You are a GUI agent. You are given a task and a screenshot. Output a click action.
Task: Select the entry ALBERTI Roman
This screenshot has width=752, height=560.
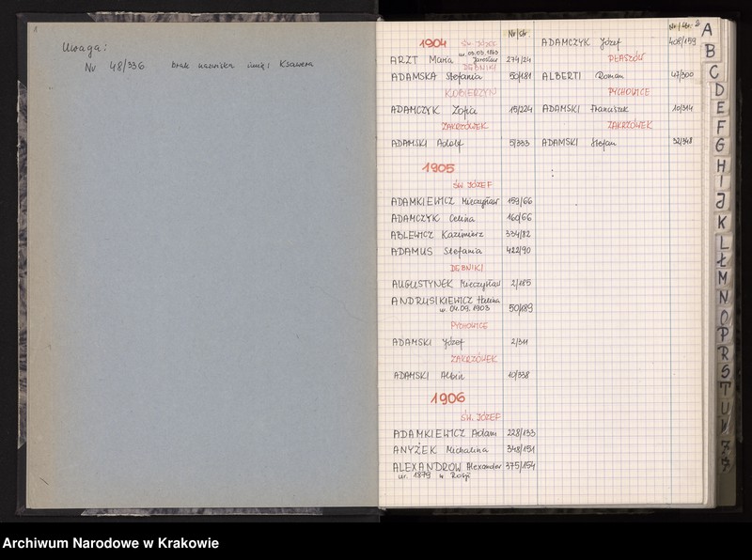pos(583,76)
